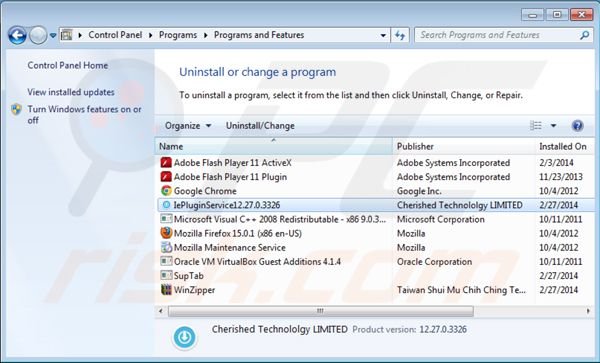Select Oracle VM VirtualBox Guest Additions entry
Image resolution: width=600 pixels, height=363 pixels.
point(257,262)
